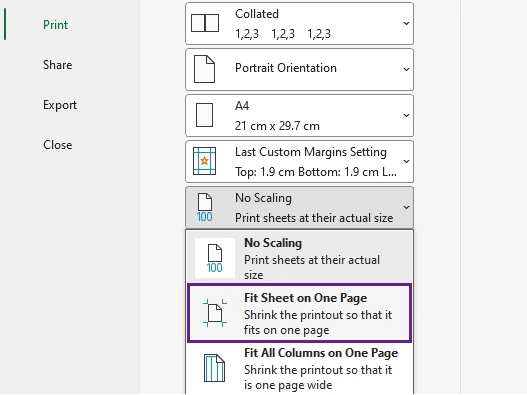Click 'Shrink the printout so that it is one page wide'

tap(318, 377)
